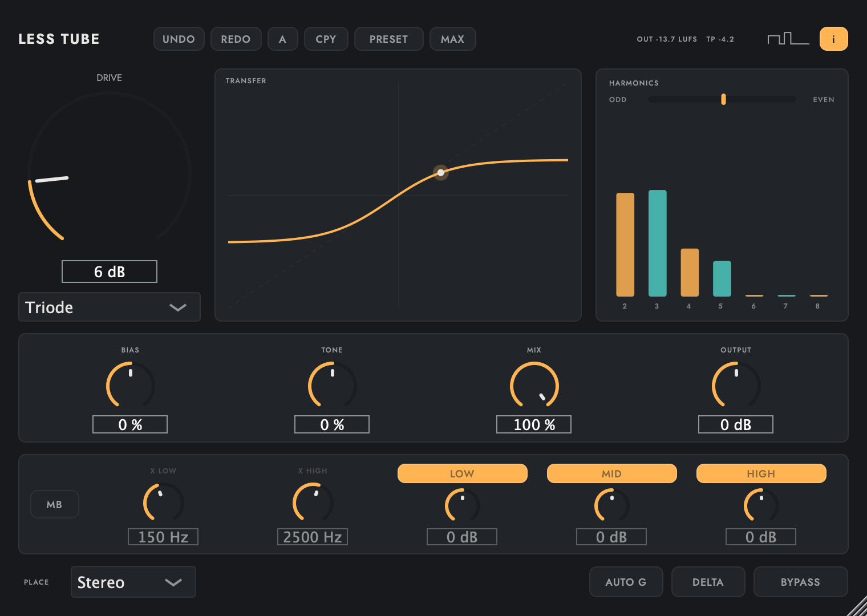Click the TONE 0 % value field
The width and height of the screenshot is (867, 616).
tap(332, 424)
